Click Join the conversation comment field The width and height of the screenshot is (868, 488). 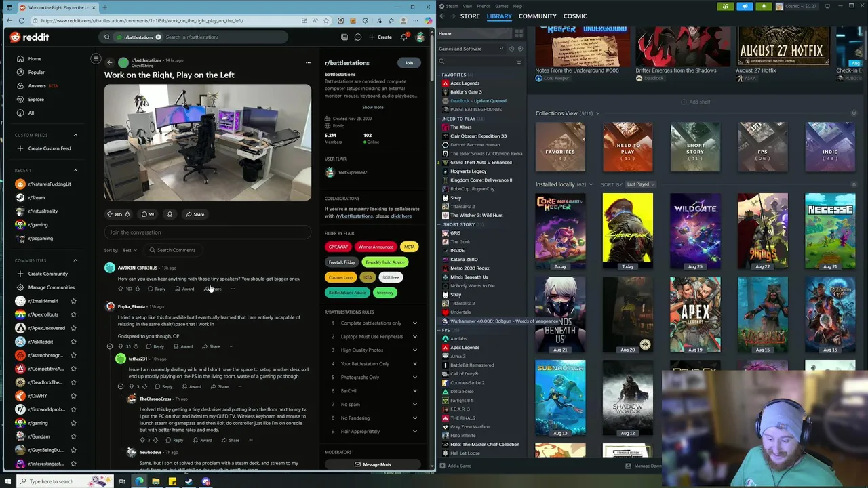click(x=208, y=232)
